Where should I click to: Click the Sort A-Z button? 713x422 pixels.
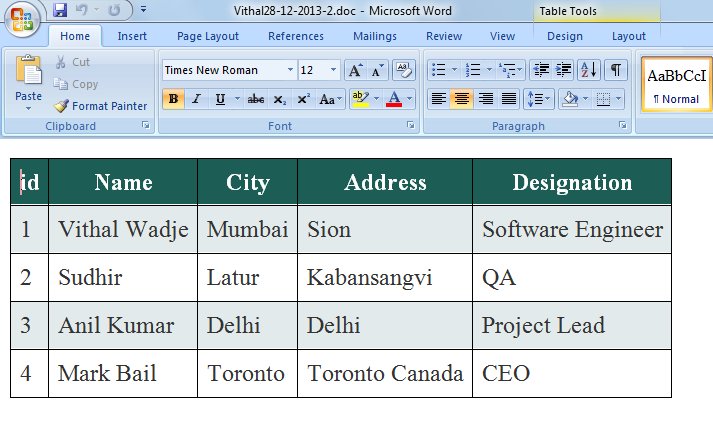point(589,70)
